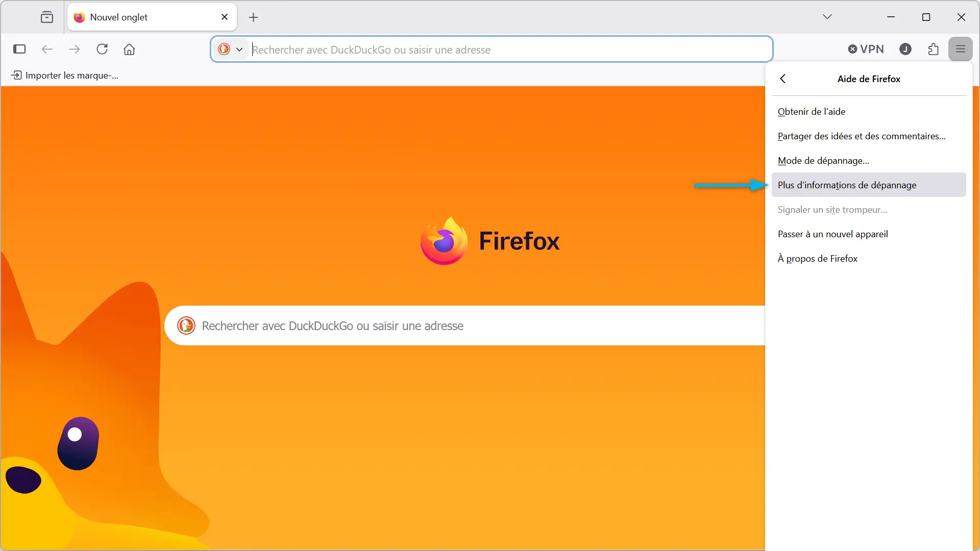Open a new tab with plus button
Screen dimensions: 980x551
(253, 17)
